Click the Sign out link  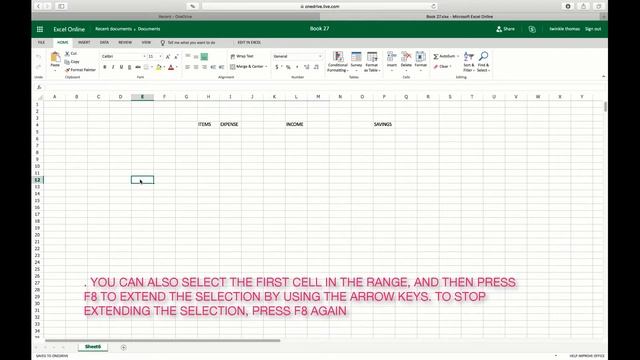(x=593, y=29)
